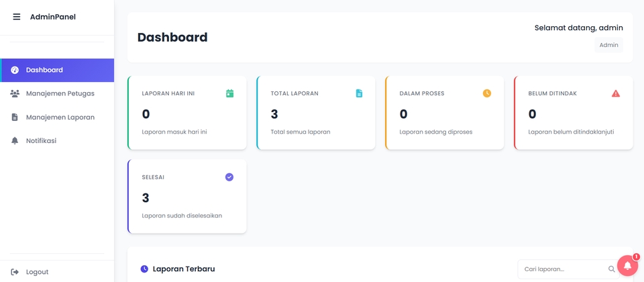Toggle the hamburger sidebar menu
This screenshot has height=282, width=644.
(x=17, y=17)
